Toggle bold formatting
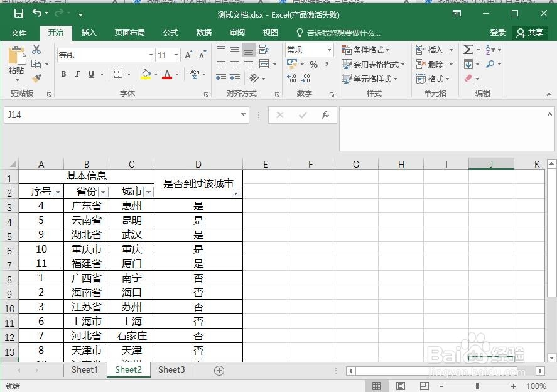557x392 pixels. pyautogui.click(x=62, y=74)
